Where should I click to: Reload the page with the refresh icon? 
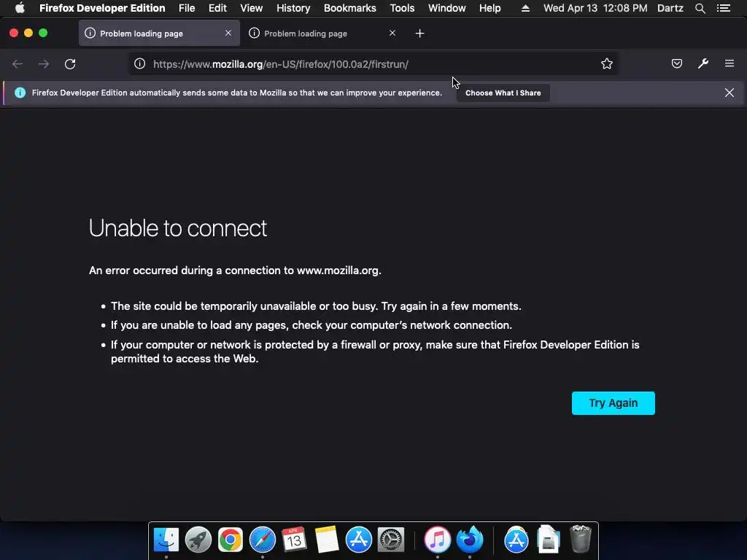[x=70, y=64]
